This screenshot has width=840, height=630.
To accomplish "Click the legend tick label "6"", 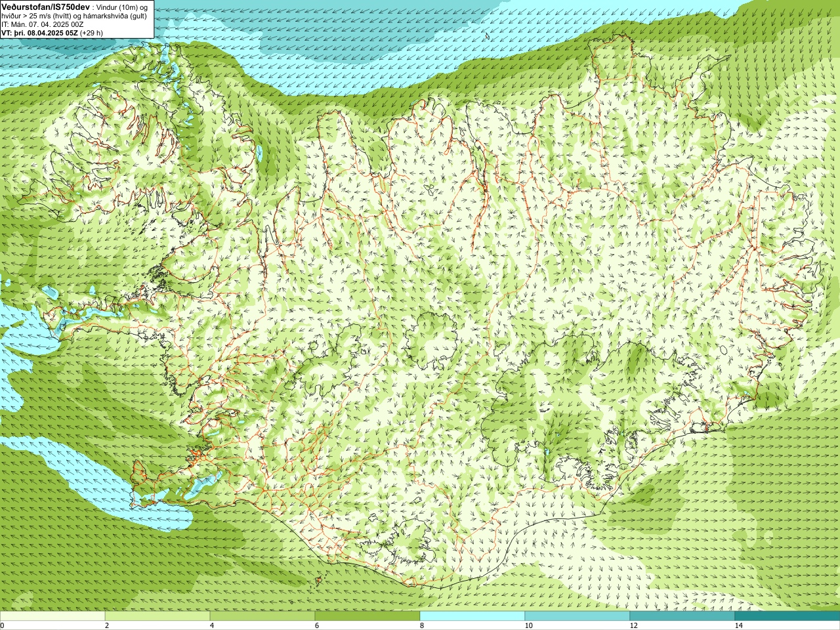I will [x=317, y=625].
